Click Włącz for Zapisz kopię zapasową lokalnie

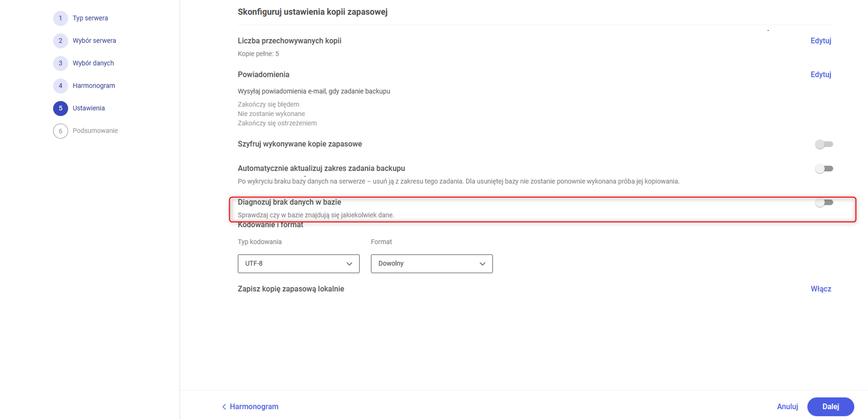tap(821, 289)
